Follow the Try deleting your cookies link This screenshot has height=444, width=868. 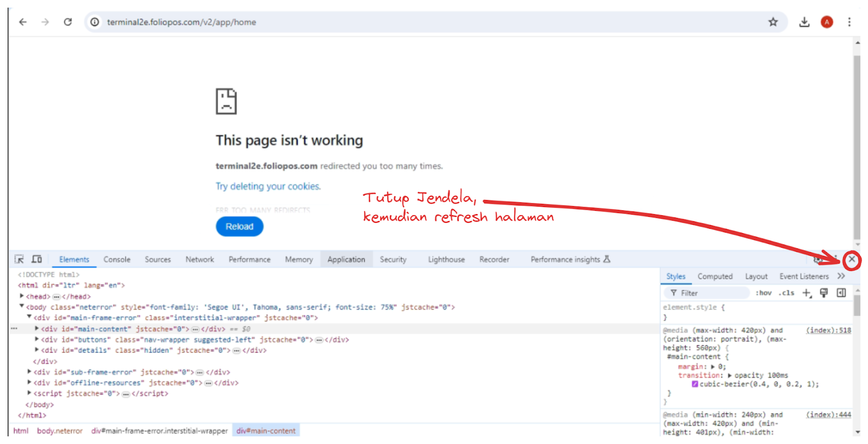click(x=268, y=186)
